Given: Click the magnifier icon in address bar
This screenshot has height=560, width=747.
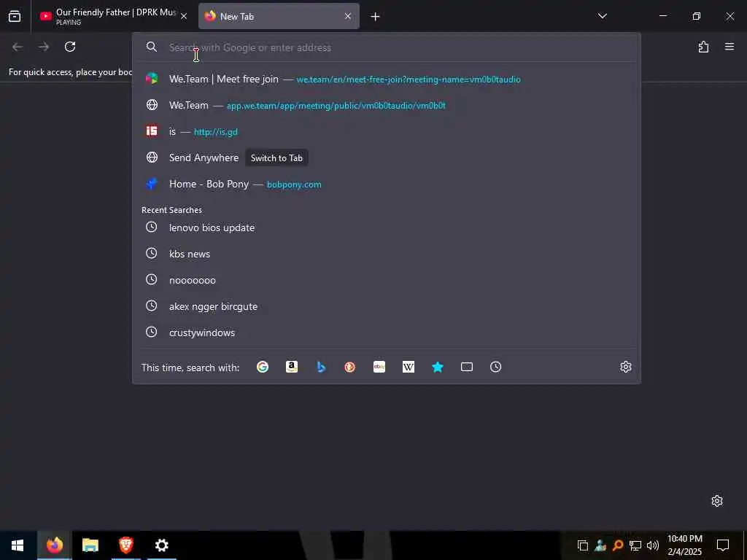Looking at the screenshot, I should pyautogui.click(x=152, y=47).
